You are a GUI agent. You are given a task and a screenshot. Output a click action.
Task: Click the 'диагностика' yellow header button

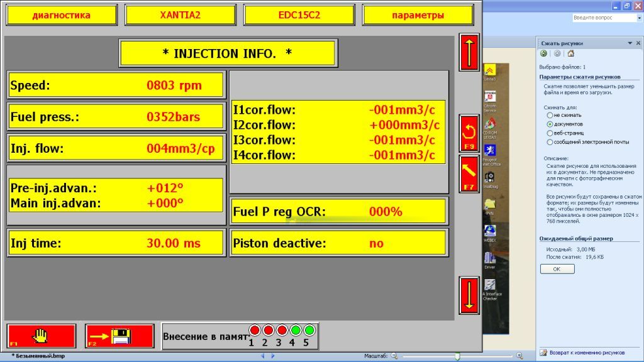tap(62, 15)
